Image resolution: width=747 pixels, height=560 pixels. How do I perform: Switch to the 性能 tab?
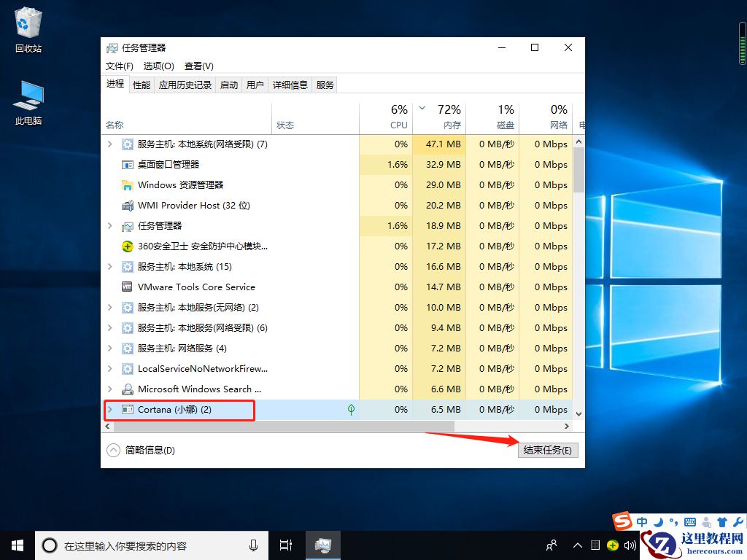coord(141,84)
